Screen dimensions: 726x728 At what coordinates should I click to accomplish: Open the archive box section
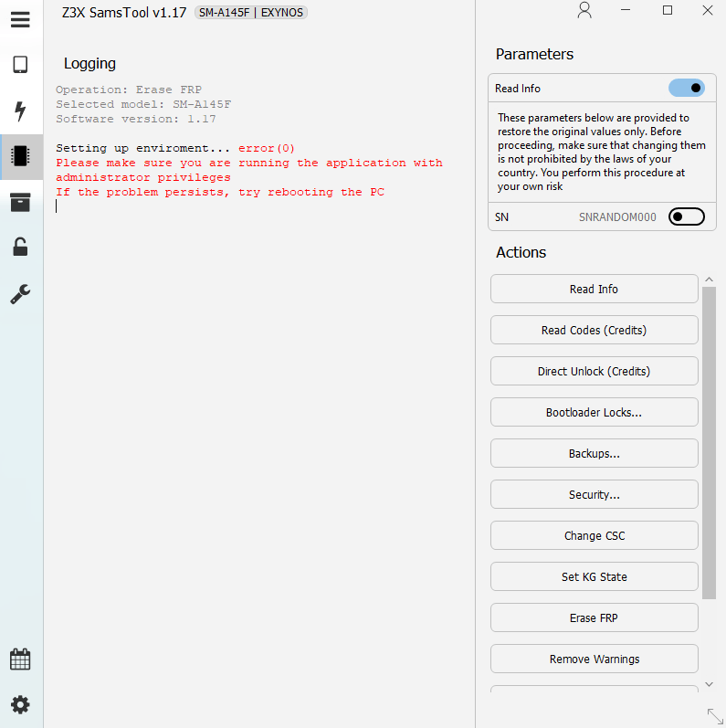tap(20, 202)
